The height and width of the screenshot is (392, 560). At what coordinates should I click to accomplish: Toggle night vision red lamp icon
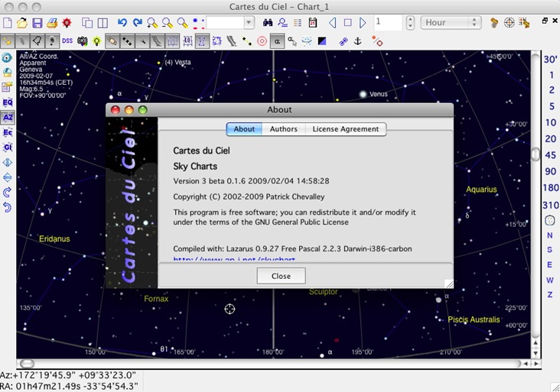click(67, 23)
